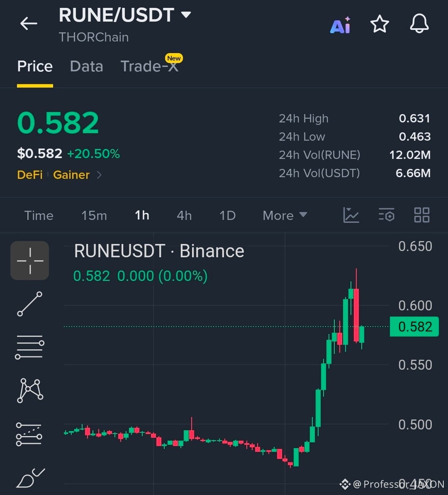Click the 24h Low value 0.463
Screen dimensions: 448x495
point(414,137)
